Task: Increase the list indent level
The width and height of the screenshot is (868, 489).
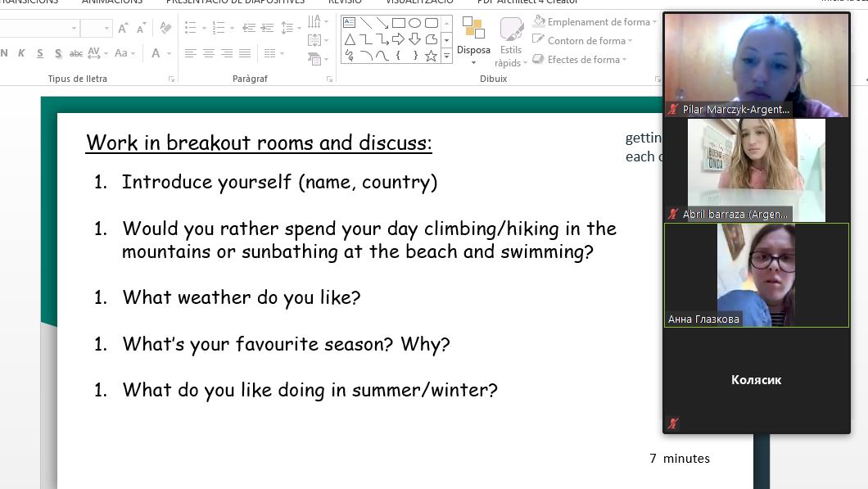Action: [x=268, y=27]
